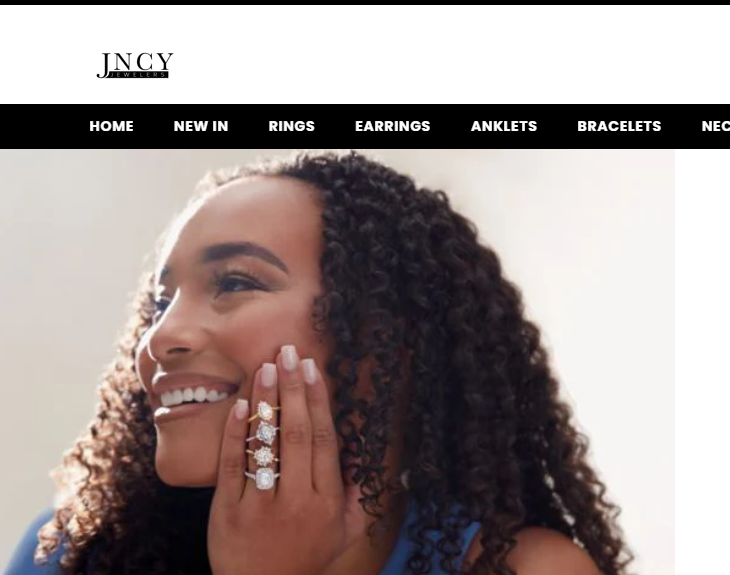The width and height of the screenshot is (730, 575).
Task: Click the woman's white smile in the photo
Action: coord(193,396)
